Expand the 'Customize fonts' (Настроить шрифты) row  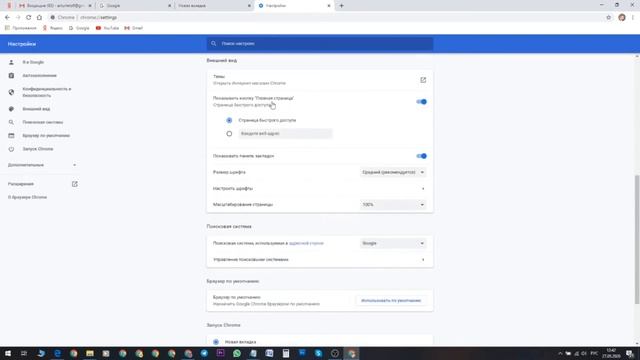(x=320, y=189)
